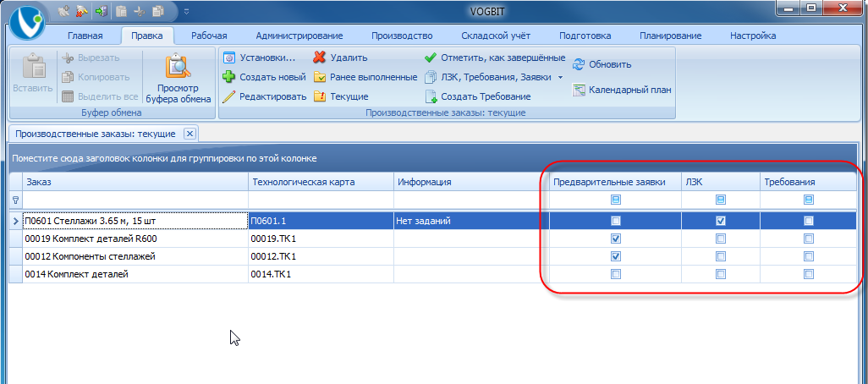Expand the arrow next to ЛЗК, Требования, Заявки
868x384 pixels.
point(560,78)
